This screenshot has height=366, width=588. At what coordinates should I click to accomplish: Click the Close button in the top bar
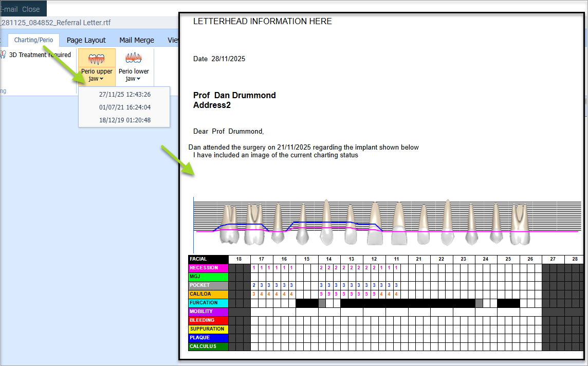pos(31,9)
